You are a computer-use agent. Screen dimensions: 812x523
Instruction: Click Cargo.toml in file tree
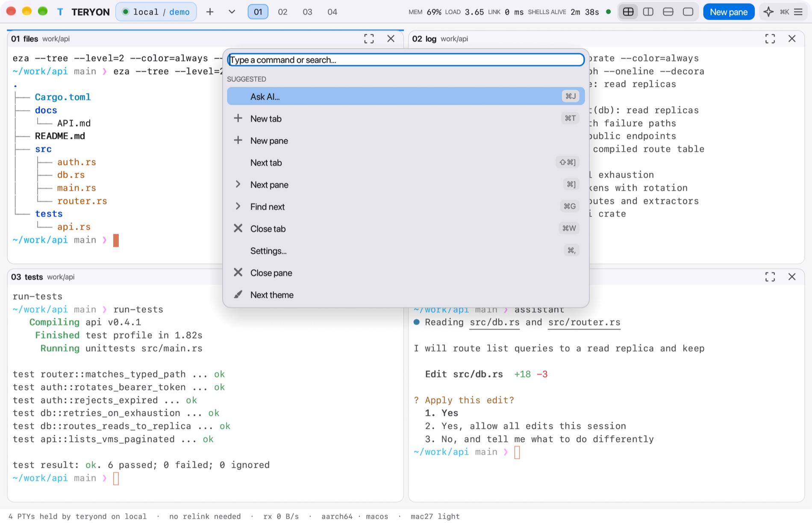click(x=63, y=97)
